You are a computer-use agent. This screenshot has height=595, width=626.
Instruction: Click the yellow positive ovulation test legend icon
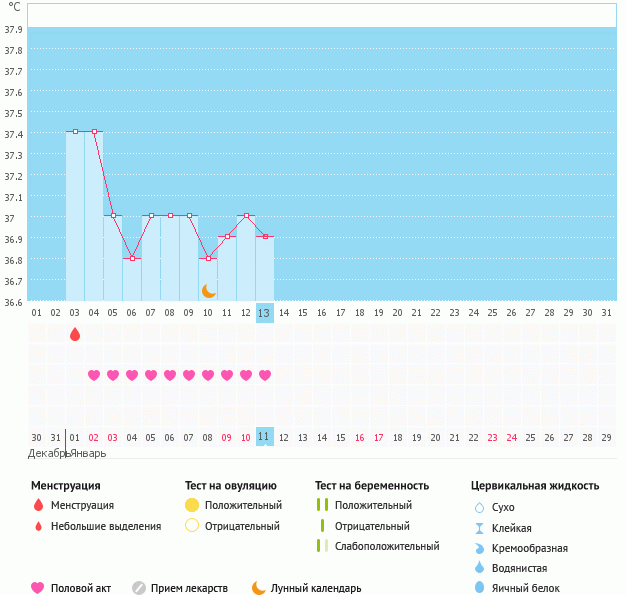pos(192,505)
